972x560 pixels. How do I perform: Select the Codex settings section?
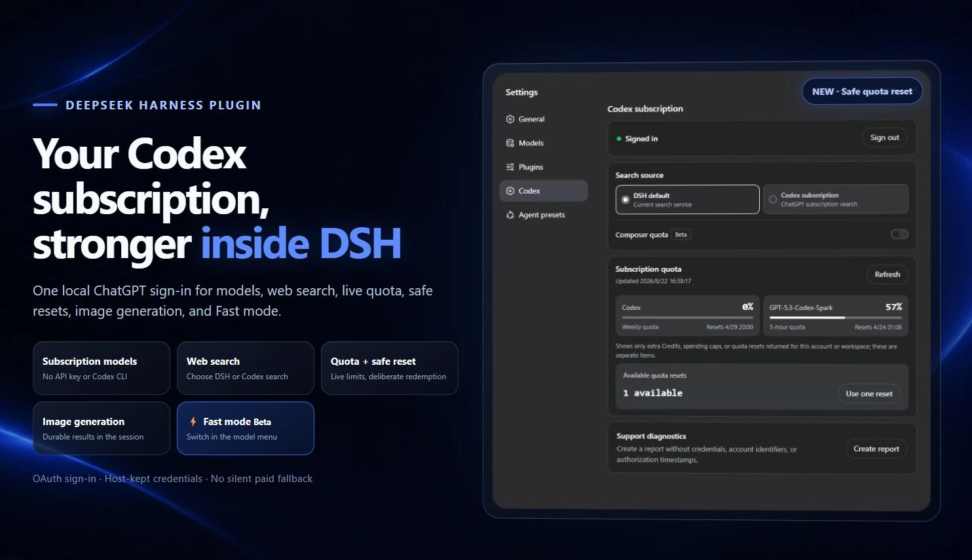tap(544, 191)
